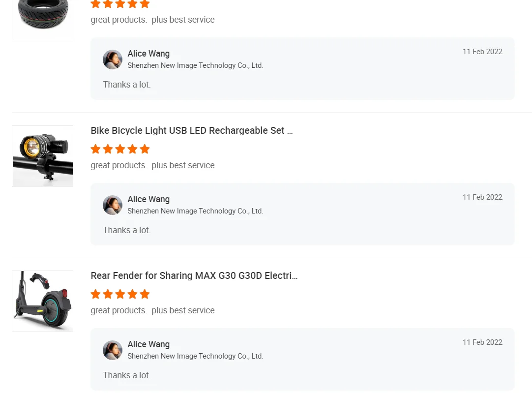Open the scooter rear fender thumbnail
The image size is (532, 393).
[x=42, y=301]
